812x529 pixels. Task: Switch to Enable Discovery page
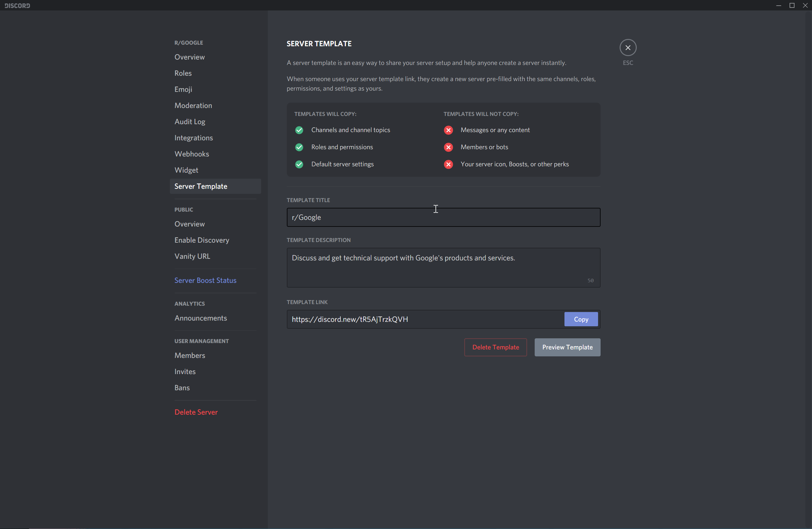point(202,240)
